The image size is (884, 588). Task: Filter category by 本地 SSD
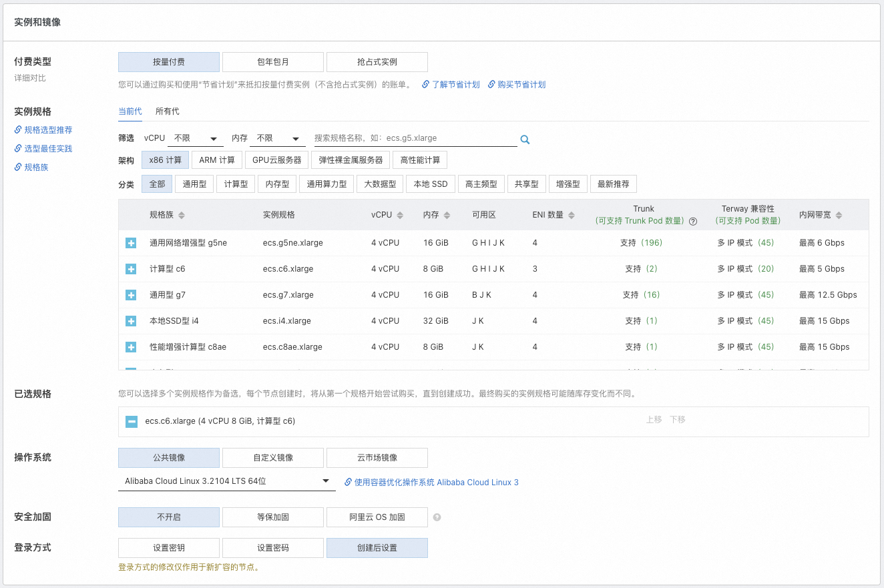coord(431,184)
